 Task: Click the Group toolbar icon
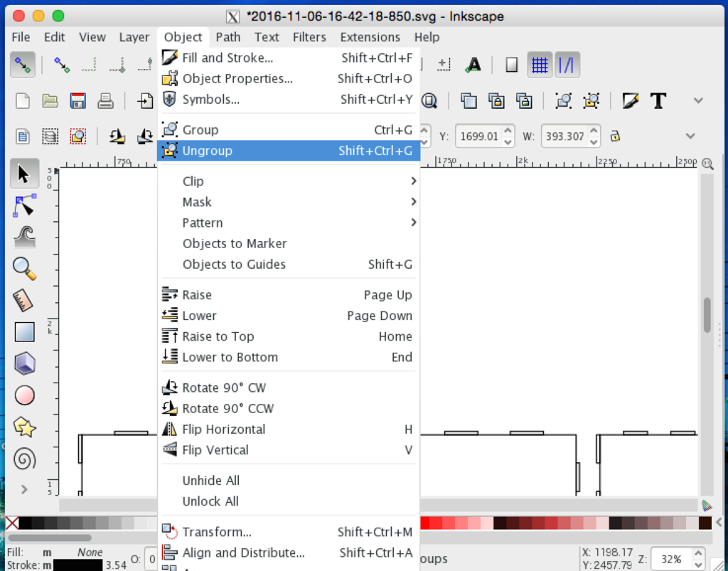tap(563, 101)
